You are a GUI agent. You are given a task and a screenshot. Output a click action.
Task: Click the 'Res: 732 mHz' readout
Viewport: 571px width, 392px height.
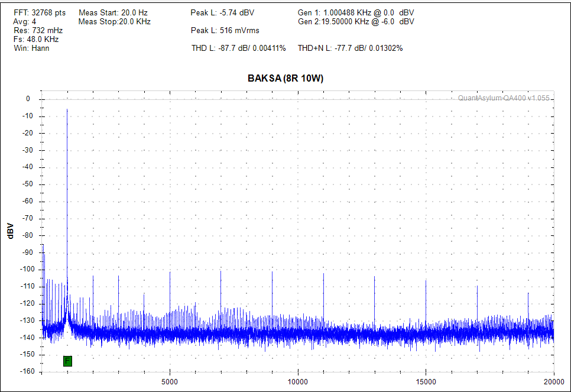pyautogui.click(x=38, y=30)
